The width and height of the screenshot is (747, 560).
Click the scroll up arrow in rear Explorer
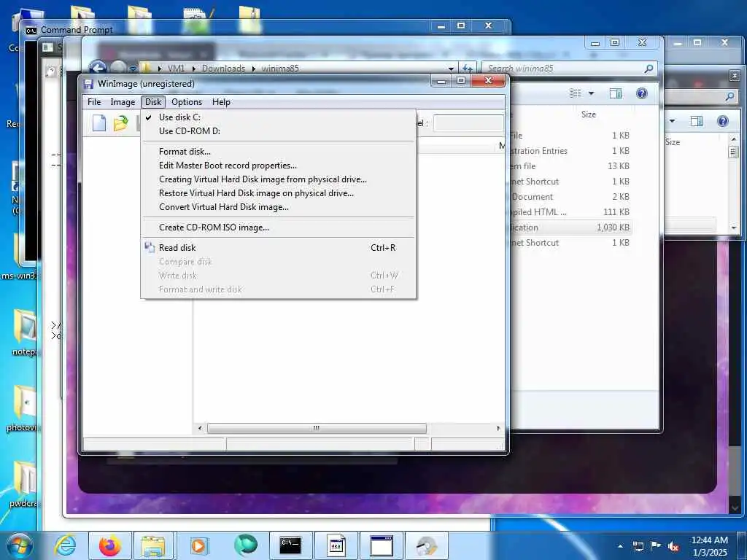click(734, 139)
